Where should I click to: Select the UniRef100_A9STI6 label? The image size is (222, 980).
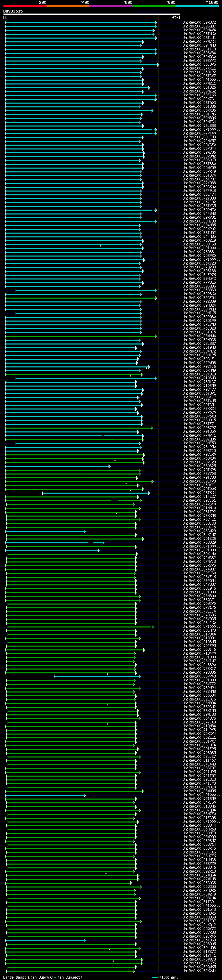click(199, 367)
